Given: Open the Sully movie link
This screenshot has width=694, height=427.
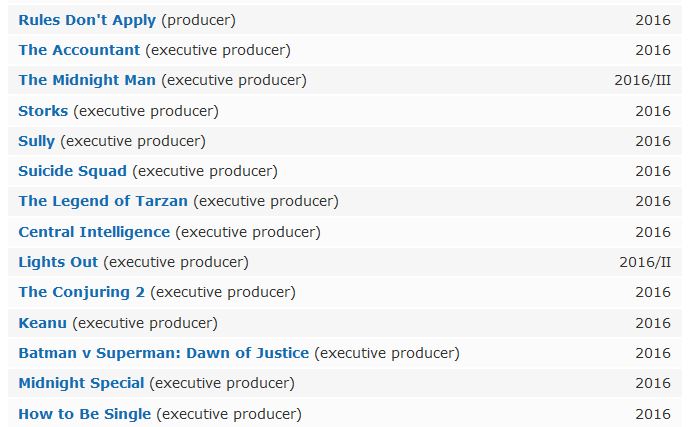Looking at the screenshot, I should (x=36, y=141).
